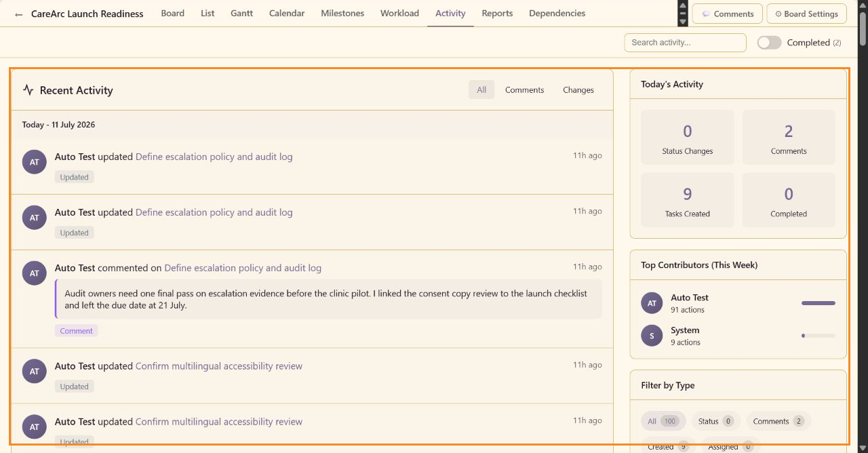The width and height of the screenshot is (868, 453).
Task: Click the '91 actions' text under Auto Test
Action: (688, 310)
